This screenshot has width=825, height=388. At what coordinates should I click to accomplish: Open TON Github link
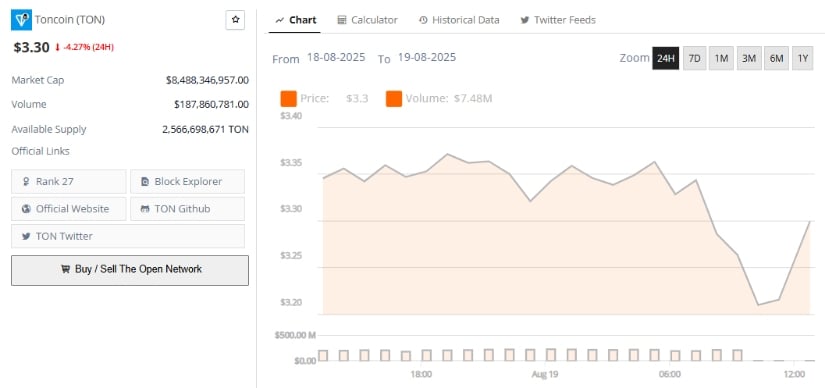coord(187,209)
